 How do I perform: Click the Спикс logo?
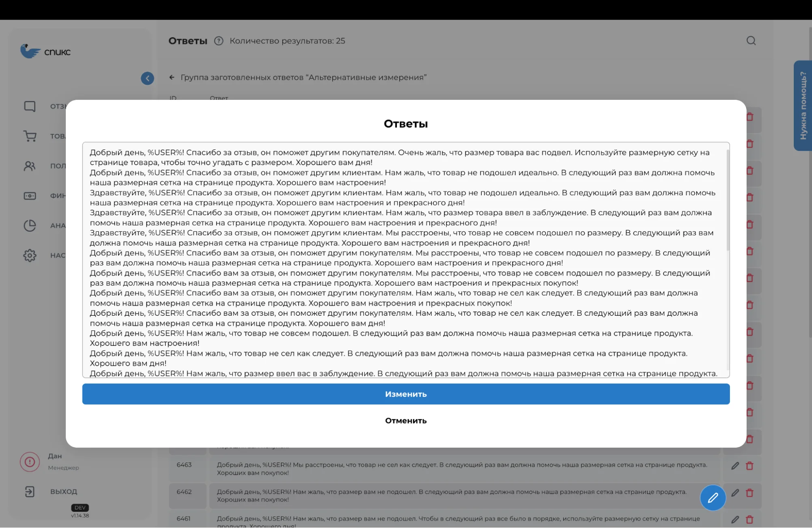(x=45, y=52)
